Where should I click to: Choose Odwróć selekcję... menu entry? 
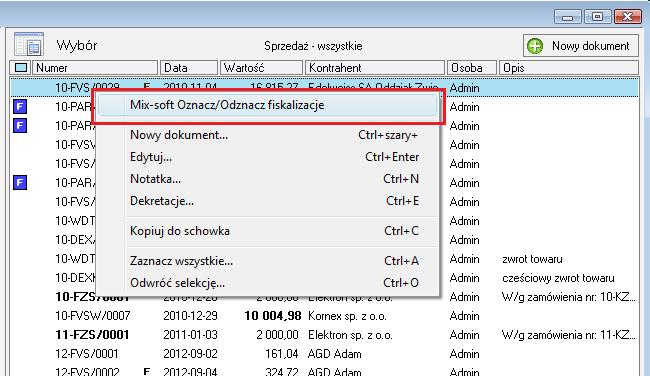(x=267, y=283)
